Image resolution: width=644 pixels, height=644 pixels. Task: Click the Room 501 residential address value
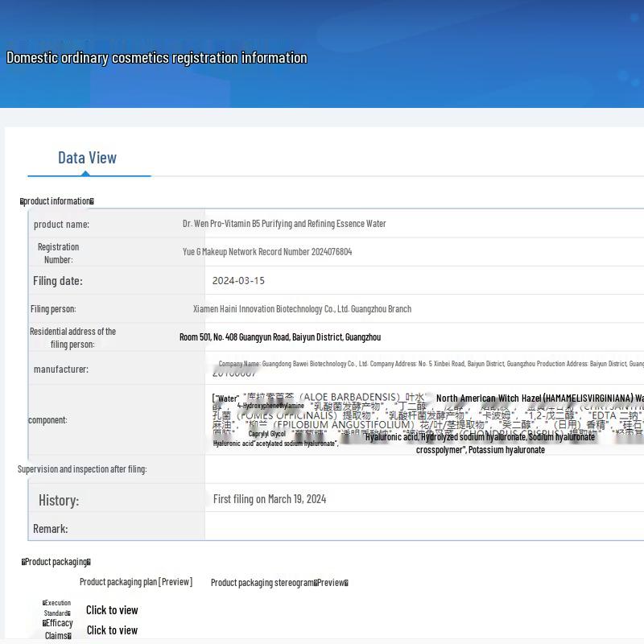[x=280, y=337]
